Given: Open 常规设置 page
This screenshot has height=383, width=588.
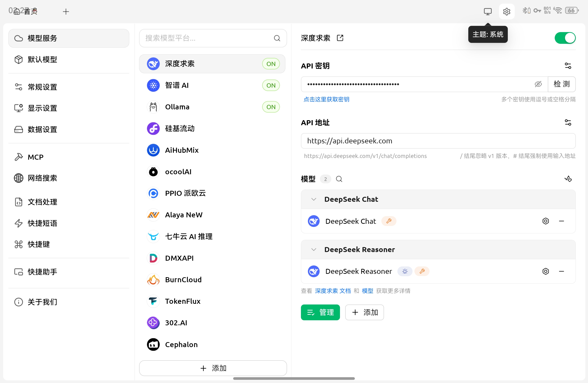Looking at the screenshot, I should tap(69, 87).
